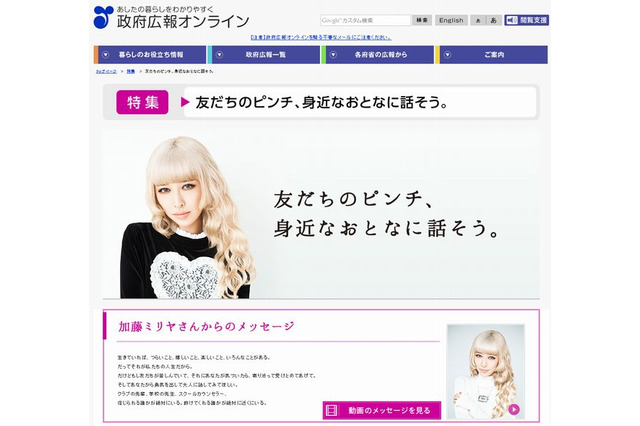The width and height of the screenshot is (640, 426).
Task: Open the 政府広報一覧 menu
Action: [264, 55]
